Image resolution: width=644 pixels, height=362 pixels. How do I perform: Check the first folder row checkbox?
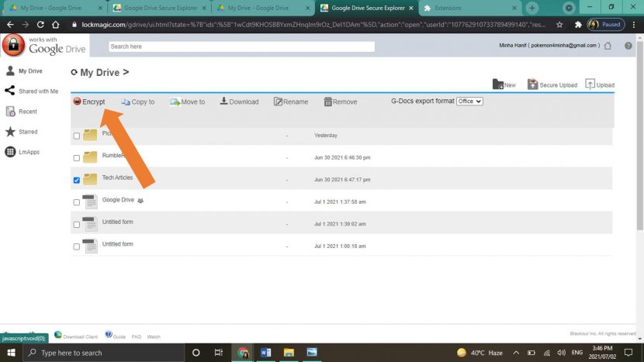pos(76,136)
